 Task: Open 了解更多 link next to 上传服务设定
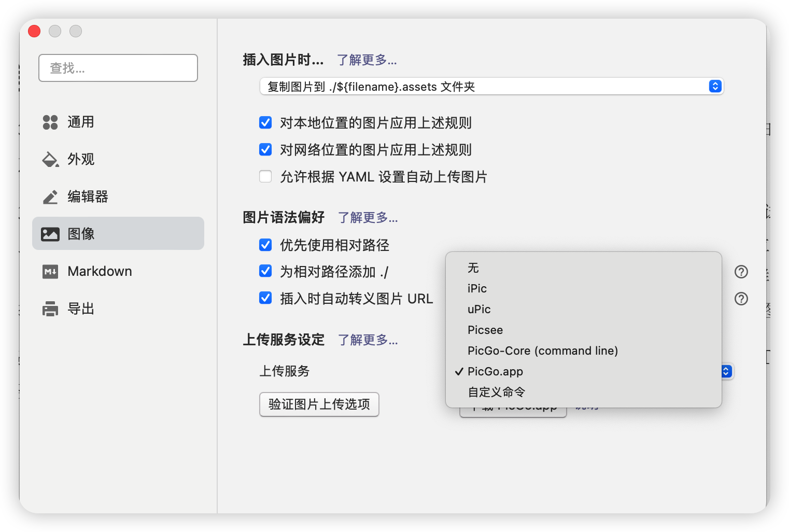[368, 340]
